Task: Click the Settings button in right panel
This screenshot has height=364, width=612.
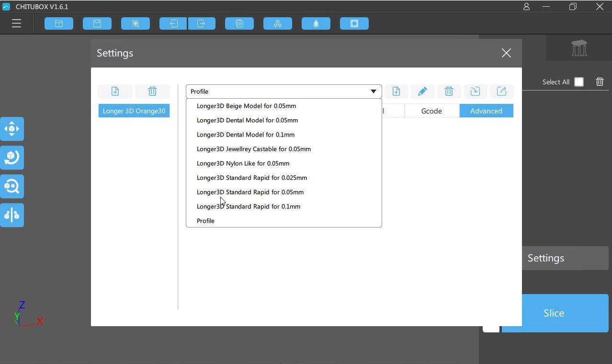Action: [x=565, y=258]
